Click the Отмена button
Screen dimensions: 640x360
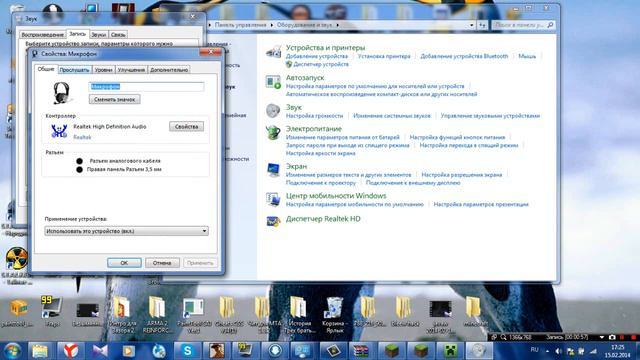[162, 263]
